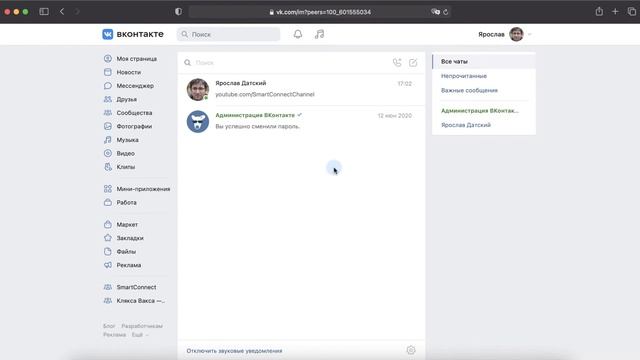
Task: Start a new call icon
Action: 397,62
